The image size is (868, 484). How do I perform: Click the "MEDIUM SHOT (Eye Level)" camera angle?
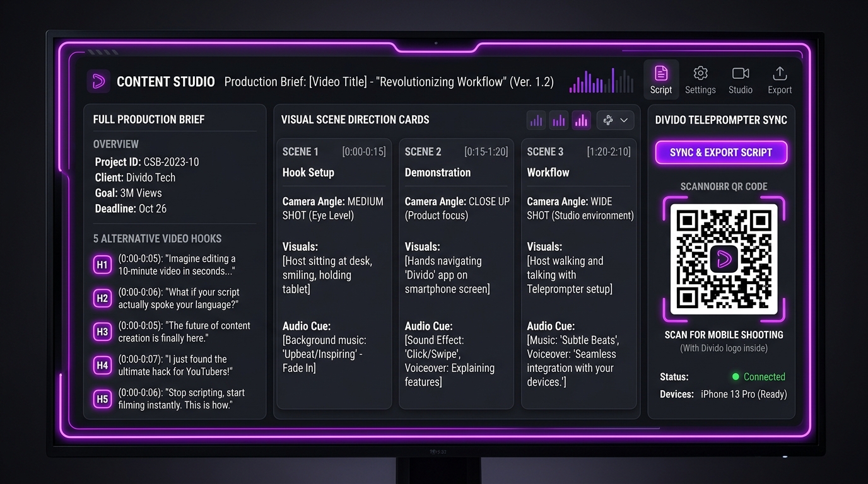[333, 209]
